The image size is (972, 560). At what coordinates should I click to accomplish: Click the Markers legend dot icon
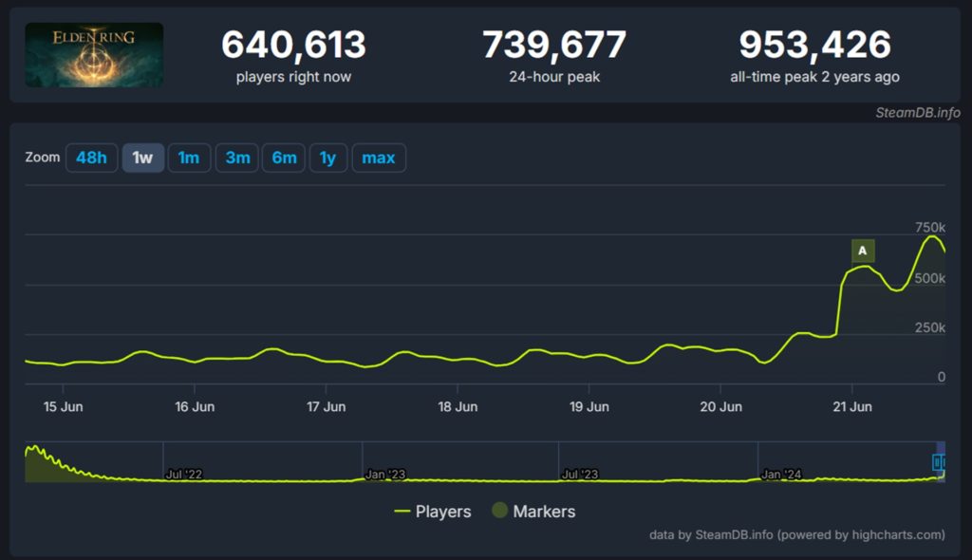(499, 512)
